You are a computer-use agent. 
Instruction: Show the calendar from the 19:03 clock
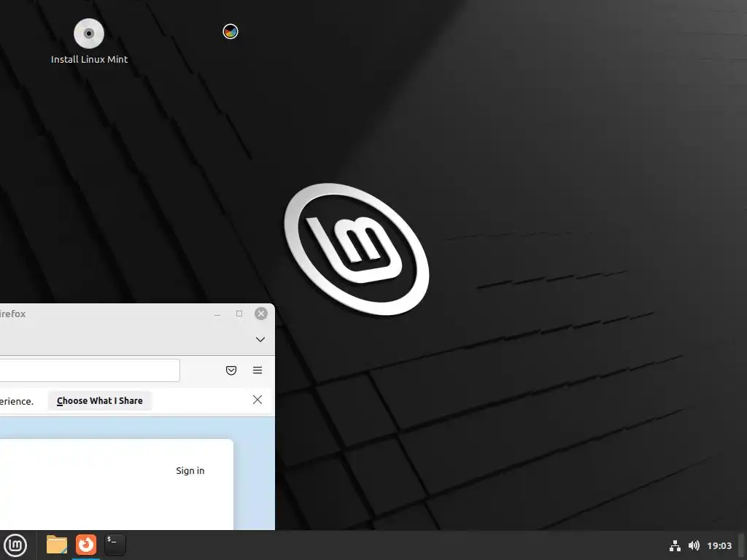click(719, 545)
